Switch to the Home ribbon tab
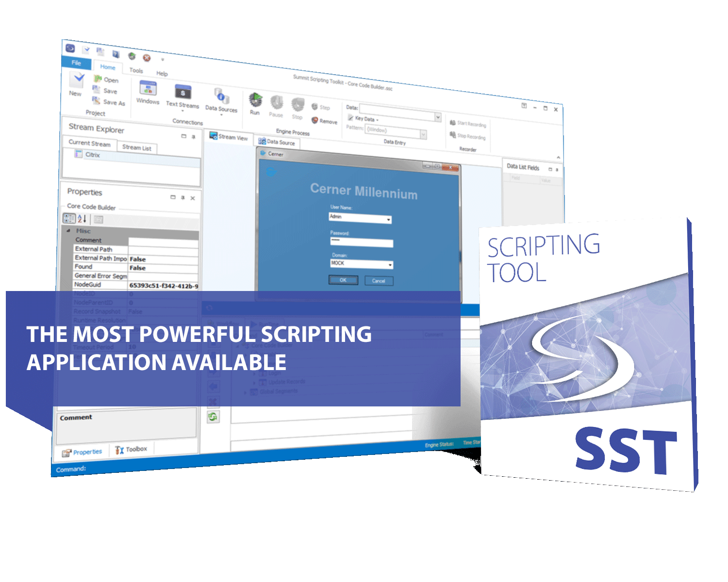The width and height of the screenshot is (728, 582). (108, 67)
